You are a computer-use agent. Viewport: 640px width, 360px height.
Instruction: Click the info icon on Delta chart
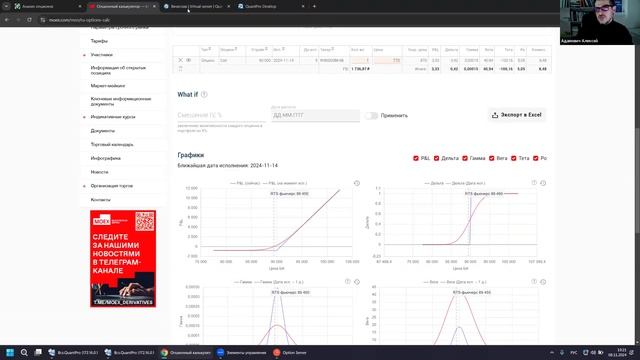pyautogui.click(x=543, y=183)
